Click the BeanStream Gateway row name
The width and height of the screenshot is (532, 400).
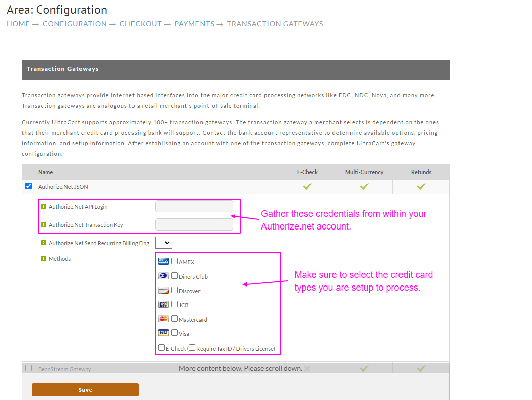(64, 369)
